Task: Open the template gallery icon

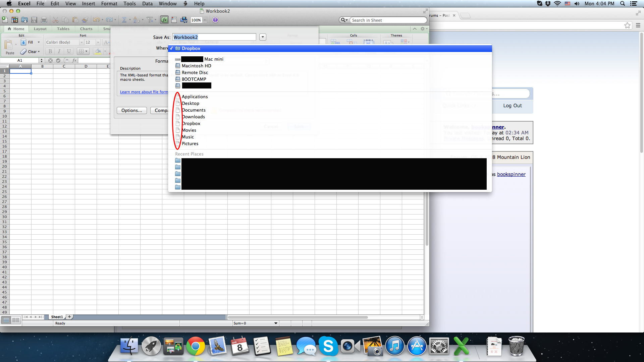Action: point(15,20)
